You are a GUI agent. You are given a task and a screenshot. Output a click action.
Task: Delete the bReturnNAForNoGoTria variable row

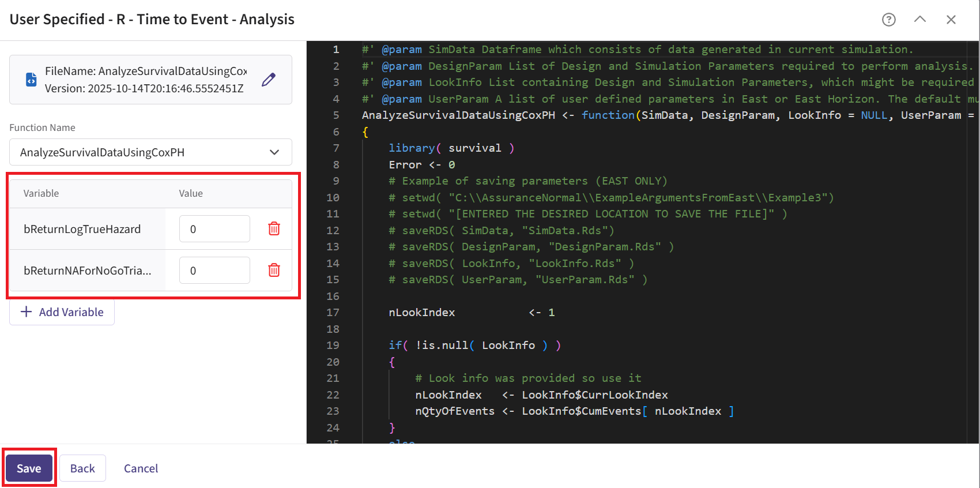coord(274,271)
